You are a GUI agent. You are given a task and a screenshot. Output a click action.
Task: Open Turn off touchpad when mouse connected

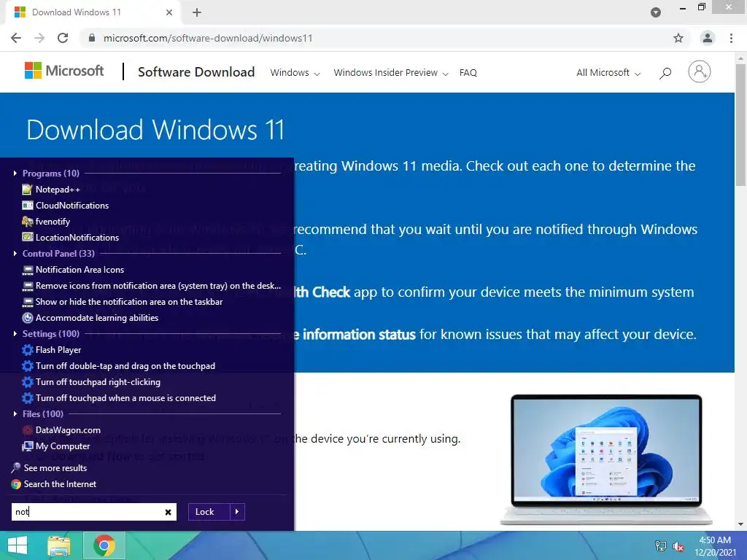point(119,397)
